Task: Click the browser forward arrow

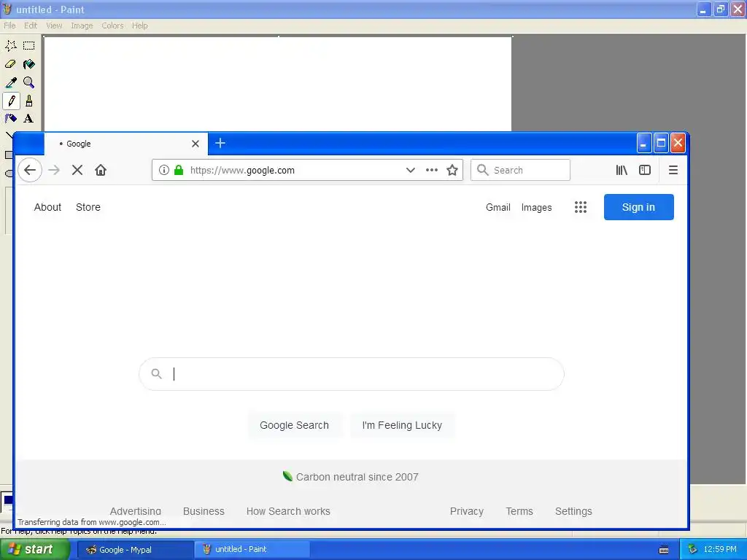Action: [54, 170]
